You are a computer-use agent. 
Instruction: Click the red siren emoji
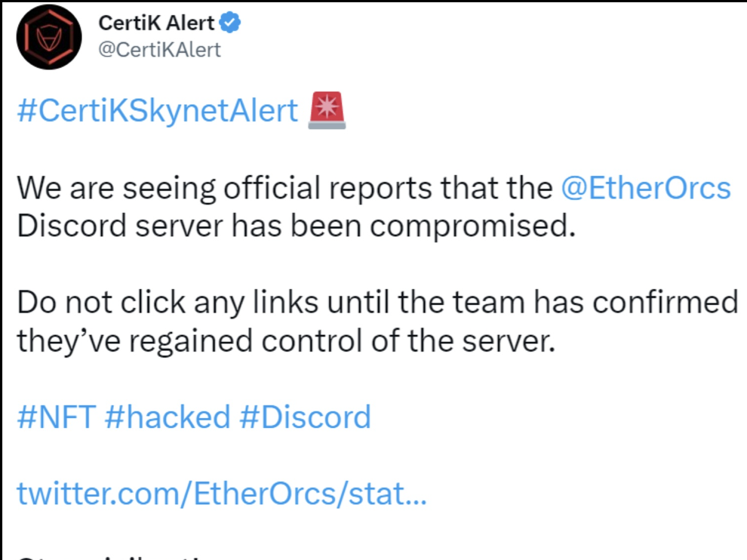[327, 111]
